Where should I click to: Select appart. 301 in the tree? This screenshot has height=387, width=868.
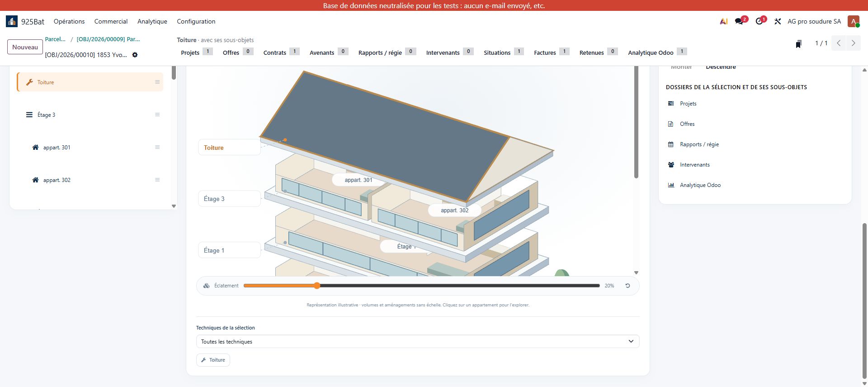pos(90,147)
